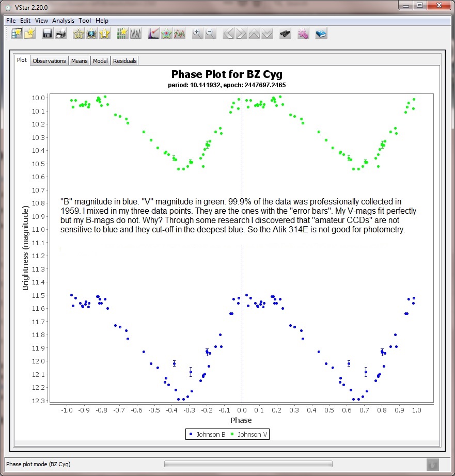Open the Tool menu
The width and height of the screenshot is (455, 476).
tap(85, 21)
